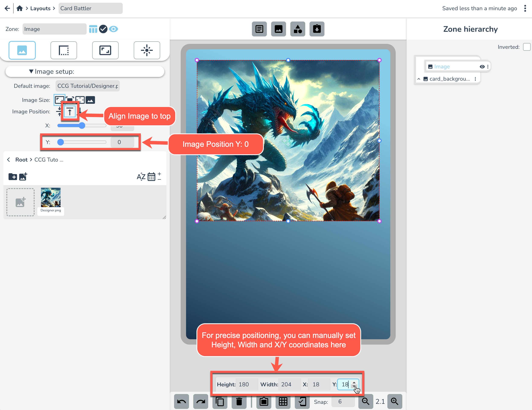Open Layouts from the breadcrumb

click(x=41, y=8)
